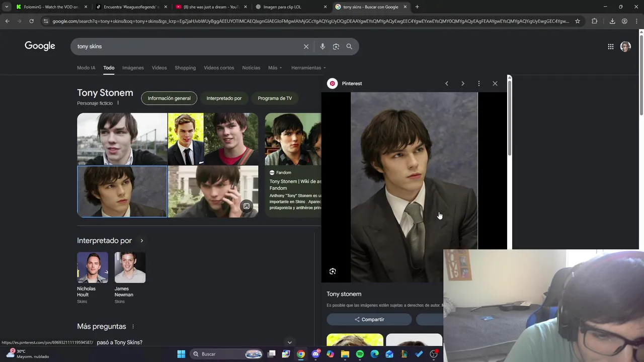This screenshot has width=644, height=362.
Task: Switch to Noticias tab
Action: 251,68
